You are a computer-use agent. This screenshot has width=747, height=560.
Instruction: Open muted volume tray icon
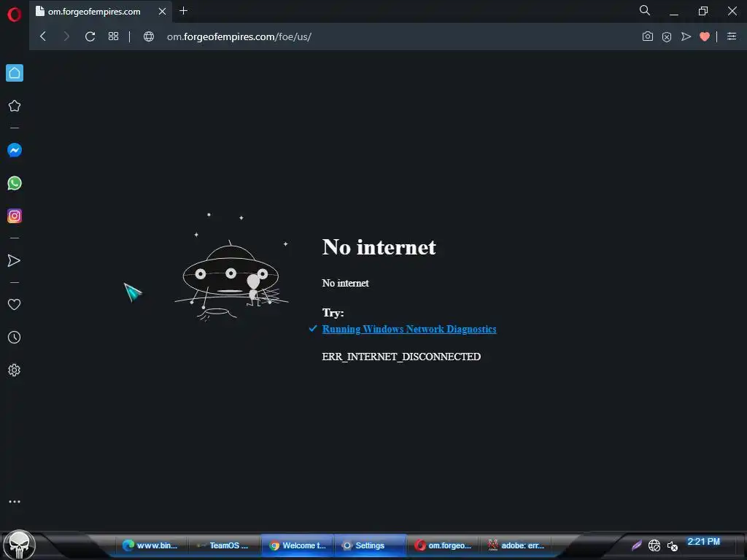(x=672, y=546)
